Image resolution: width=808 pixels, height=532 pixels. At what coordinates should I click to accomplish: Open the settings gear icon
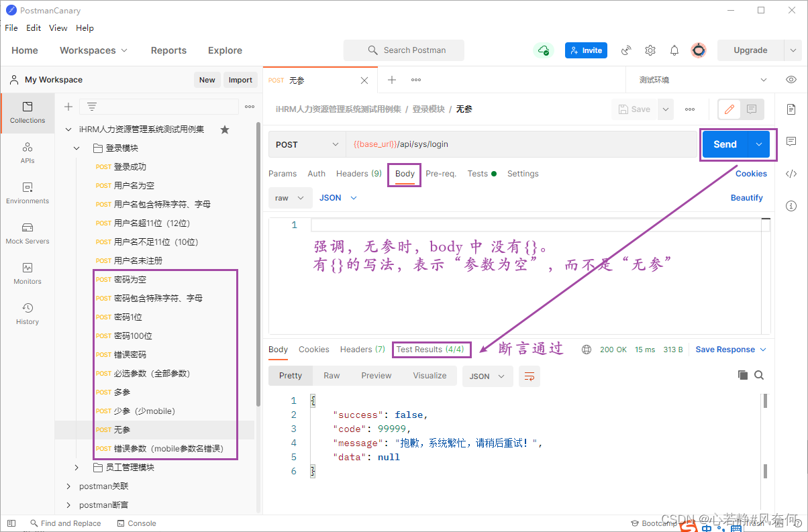650,50
